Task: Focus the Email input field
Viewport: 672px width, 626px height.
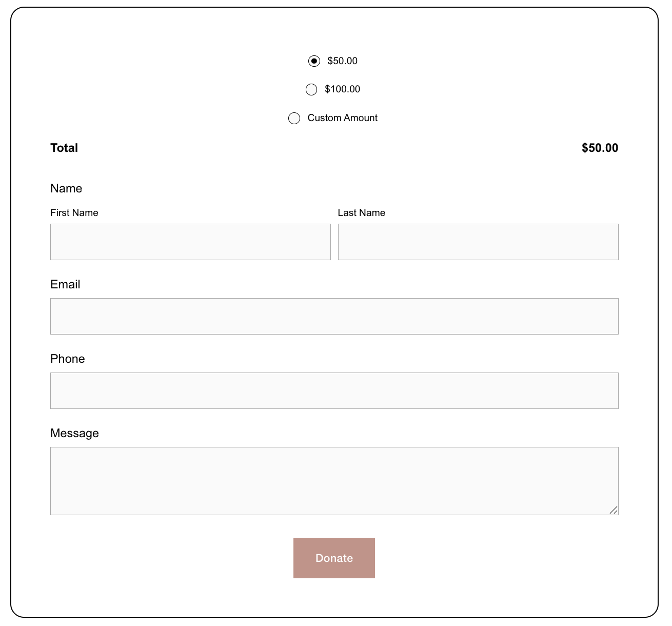Action: (334, 316)
